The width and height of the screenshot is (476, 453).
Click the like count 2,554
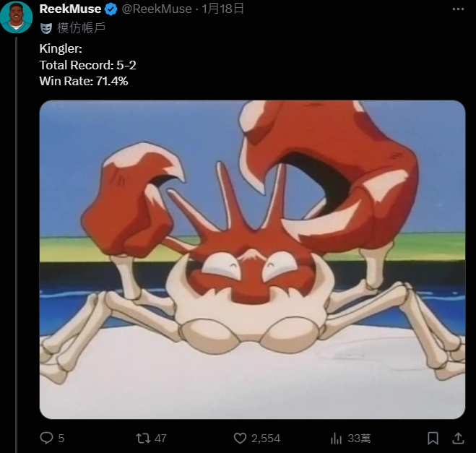click(x=266, y=438)
